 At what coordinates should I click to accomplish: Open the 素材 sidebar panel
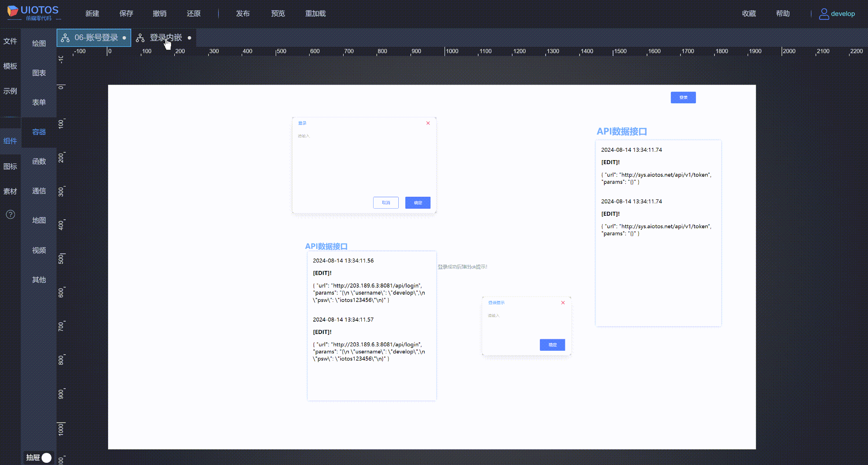pos(10,191)
